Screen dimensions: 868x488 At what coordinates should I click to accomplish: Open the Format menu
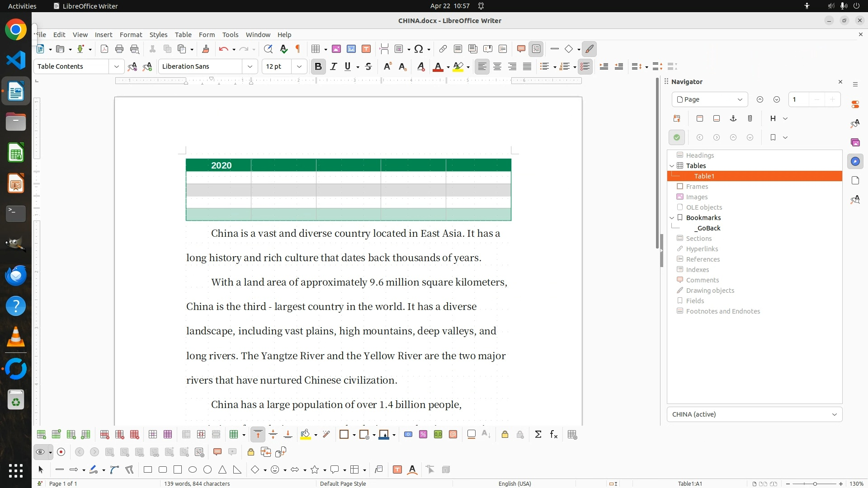point(131,35)
